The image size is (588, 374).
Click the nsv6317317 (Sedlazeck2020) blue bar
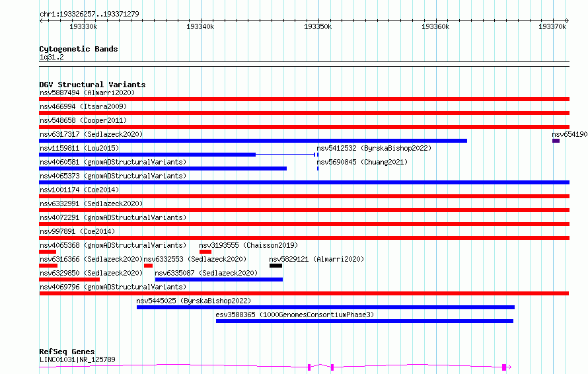pyautogui.click(x=253, y=141)
